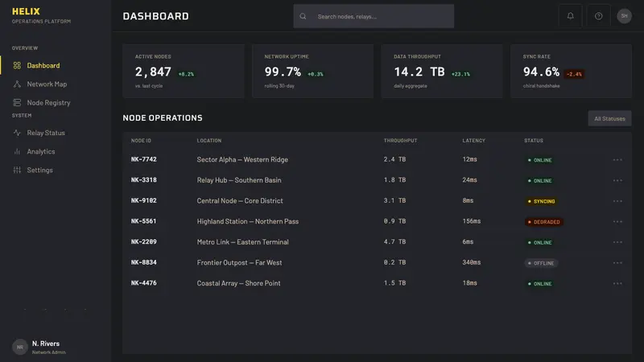Image resolution: width=644 pixels, height=362 pixels.
Task: Click the Analytics bar chart icon
Action: click(x=17, y=151)
